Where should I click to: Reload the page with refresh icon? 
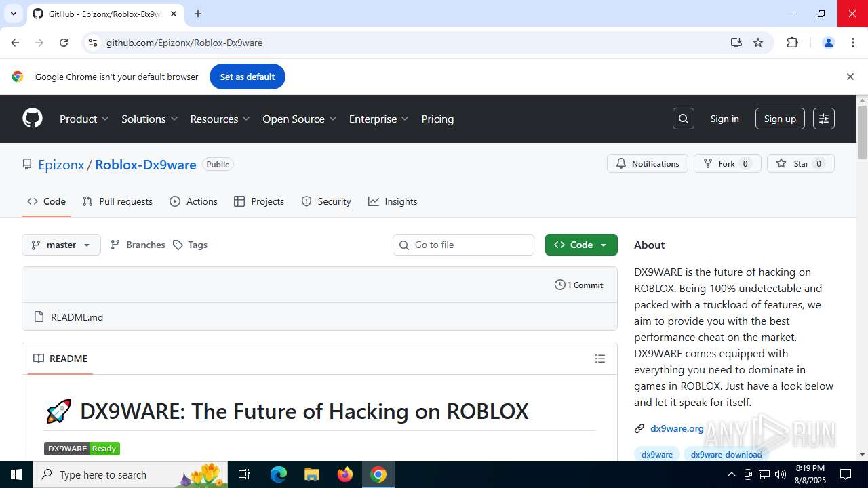coord(64,43)
